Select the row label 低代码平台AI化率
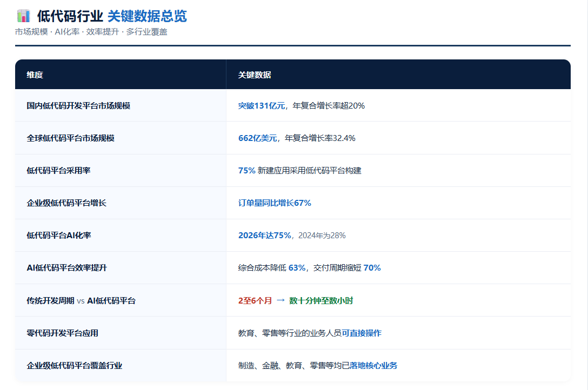Viewport: 588px width, 390px height. pyautogui.click(x=59, y=236)
